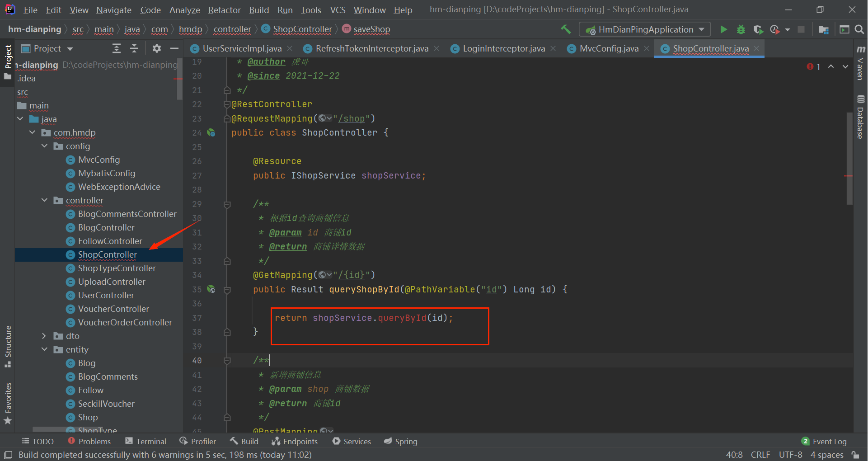Viewport: 868px width, 461px height.
Task: Select MybatisConfig in project tree
Action: click(x=107, y=173)
